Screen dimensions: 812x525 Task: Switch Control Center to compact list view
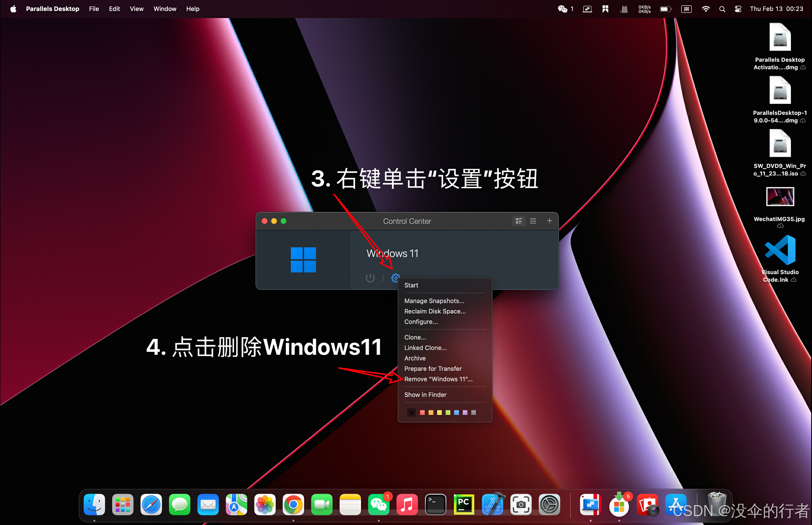(x=533, y=221)
